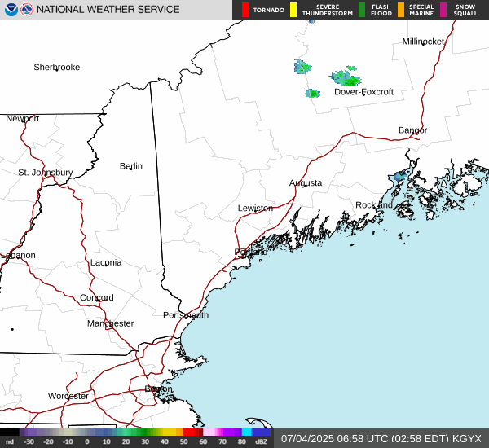Click the yellow Severe Thunderstorm swatch

click(293, 10)
